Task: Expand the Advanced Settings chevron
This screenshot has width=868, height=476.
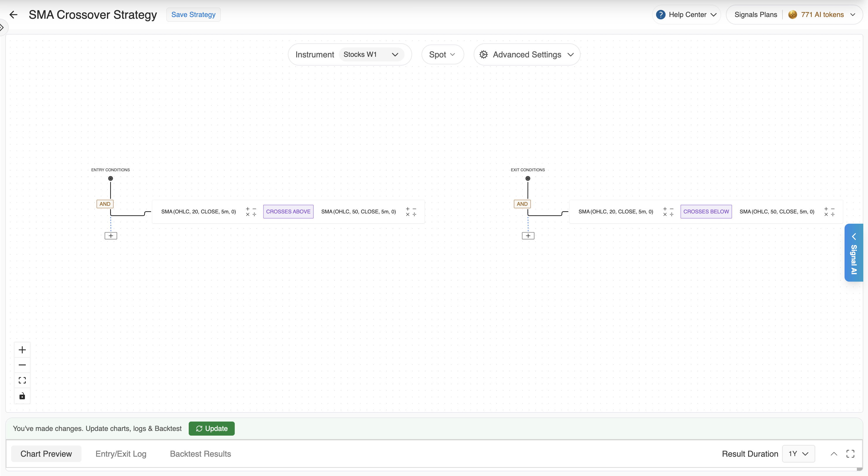Action: (571, 54)
